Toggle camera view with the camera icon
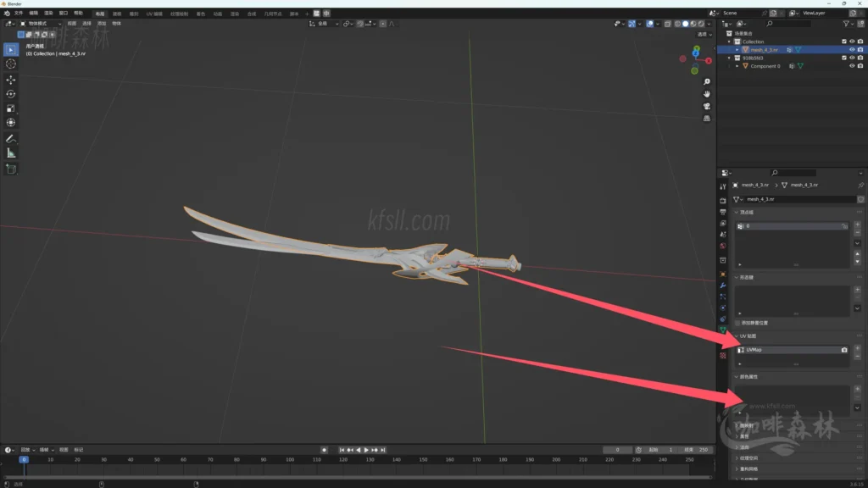 (707, 107)
